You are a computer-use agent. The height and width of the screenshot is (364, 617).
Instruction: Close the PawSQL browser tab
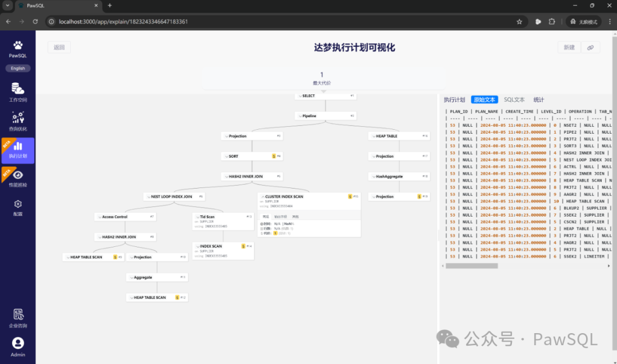[96, 6]
